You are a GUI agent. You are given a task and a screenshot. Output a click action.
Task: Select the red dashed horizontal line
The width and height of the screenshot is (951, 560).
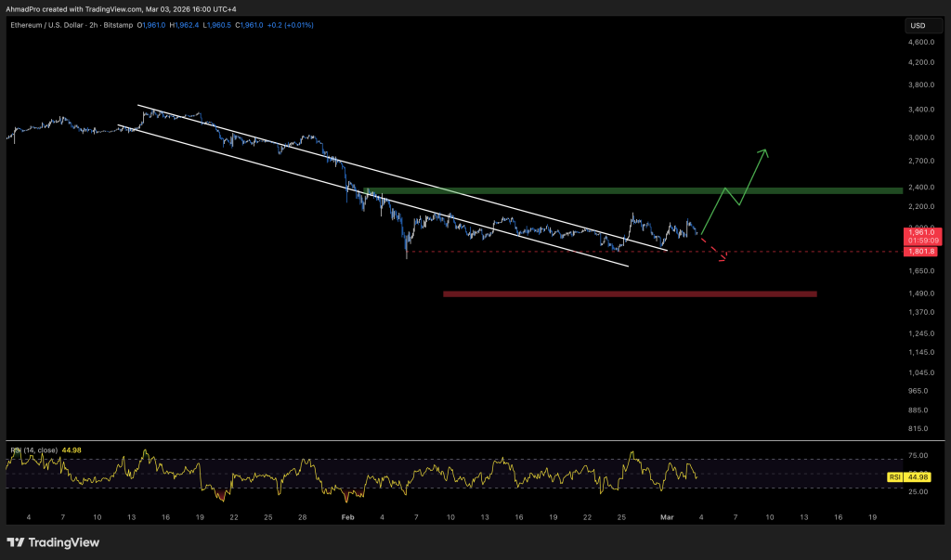(x=557, y=252)
